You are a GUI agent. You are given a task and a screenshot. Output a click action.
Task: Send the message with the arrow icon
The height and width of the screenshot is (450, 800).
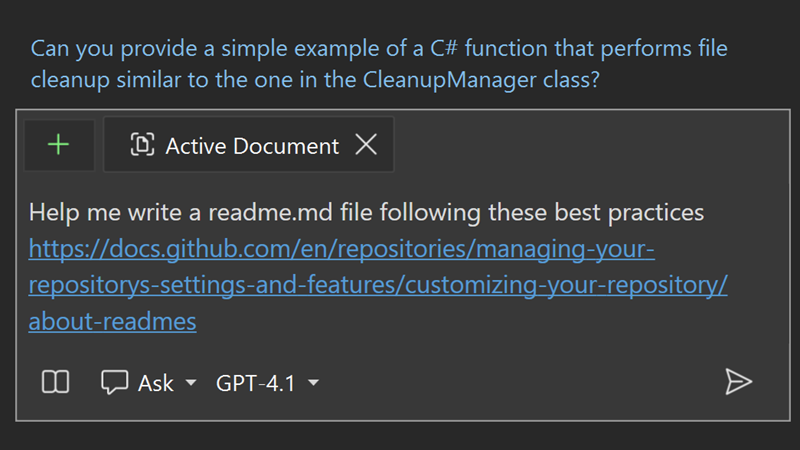tap(738, 382)
